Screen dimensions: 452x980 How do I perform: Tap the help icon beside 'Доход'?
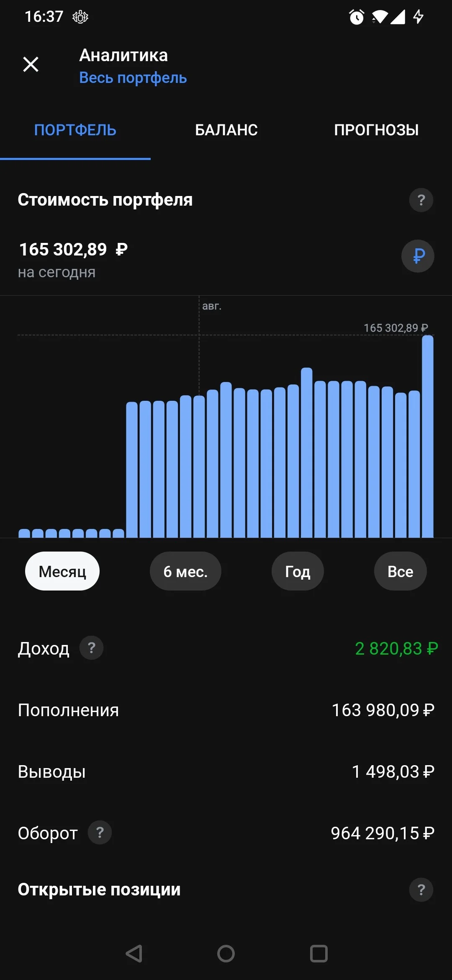(x=92, y=648)
